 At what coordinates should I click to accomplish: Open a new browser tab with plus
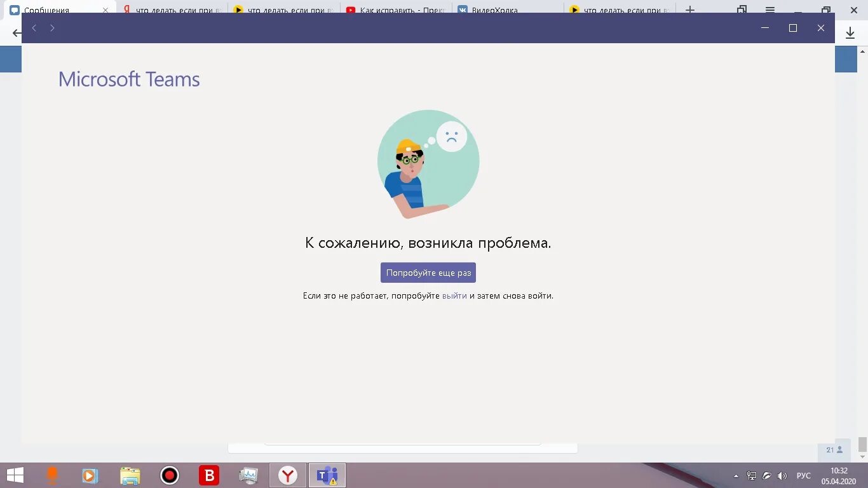pyautogui.click(x=689, y=10)
